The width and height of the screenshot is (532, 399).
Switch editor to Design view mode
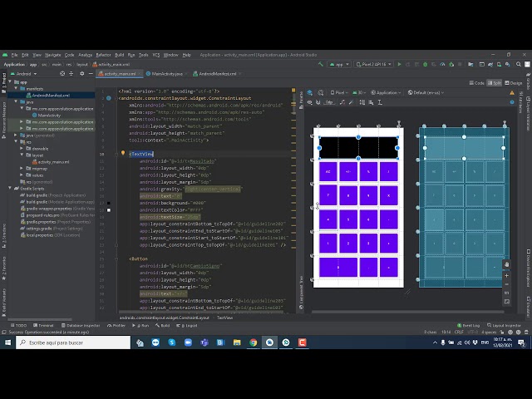pyautogui.click(x=514, y=83)
